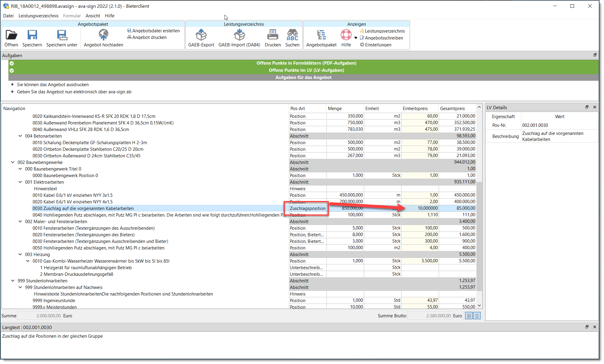604x364 pixels.
Task: Click Offene Punkte in Formblättern bar
Action: pyautogui.click(x=303, y=63)
